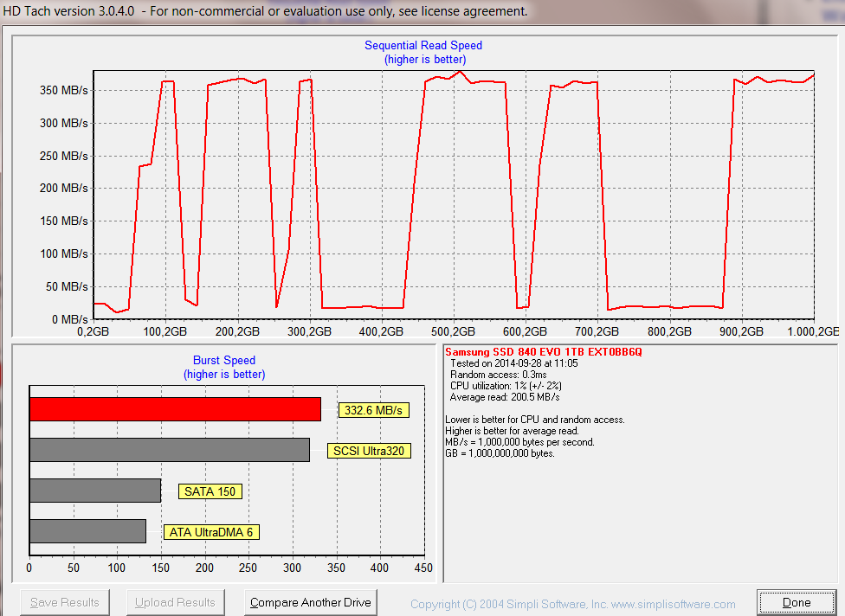Click the 500,2GB axis label
The height and width of the screenshot is (616, 845).
pos(453,331)
